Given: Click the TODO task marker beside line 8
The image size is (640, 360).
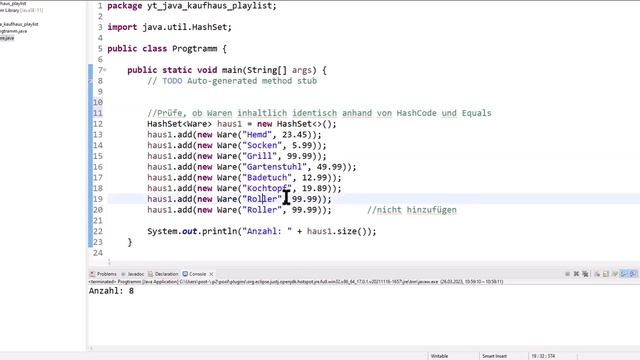Looking at the screenshot, I should click(90, 81).
